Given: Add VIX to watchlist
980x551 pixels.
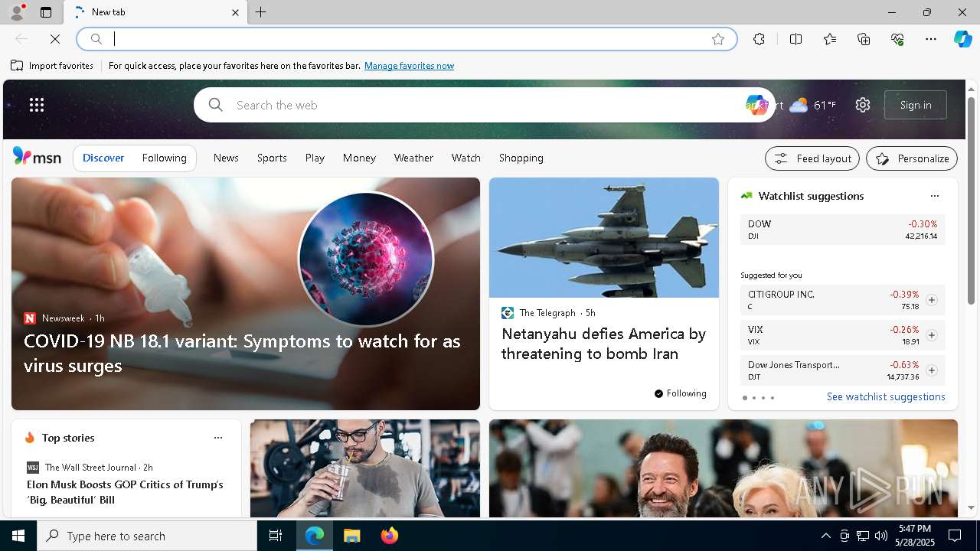Looking at the screenshot, I should 931,335.
